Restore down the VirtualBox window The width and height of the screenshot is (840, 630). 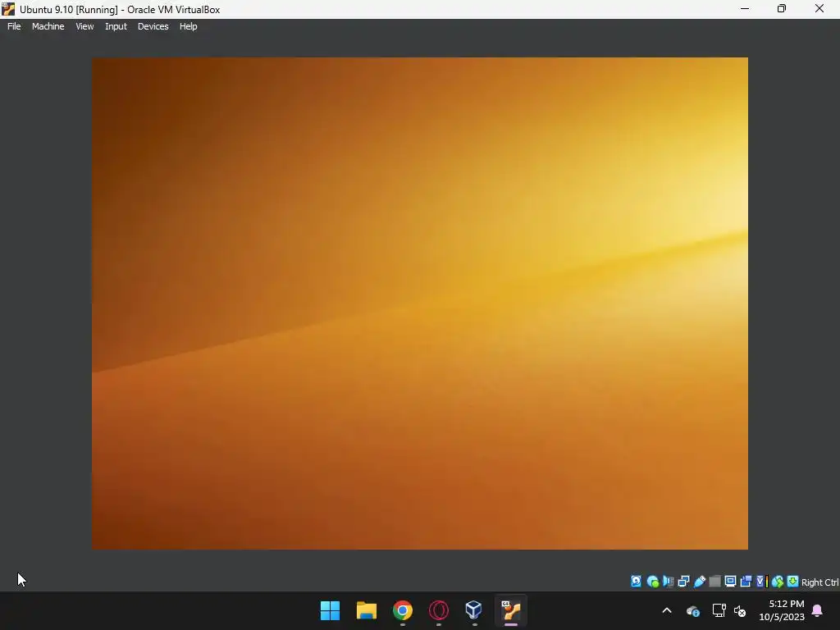point(782,8)
